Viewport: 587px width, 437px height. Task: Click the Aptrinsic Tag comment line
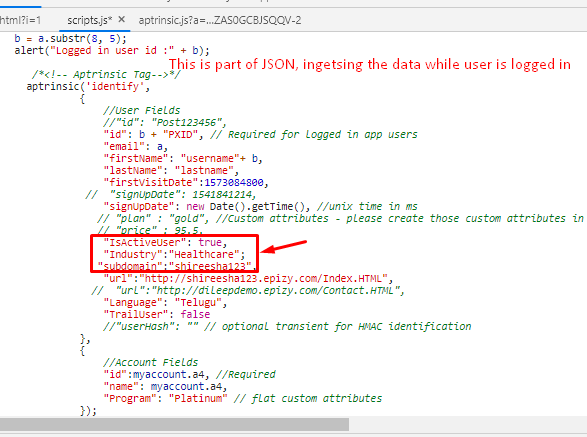pyautogui.click(x=106, y=75)
